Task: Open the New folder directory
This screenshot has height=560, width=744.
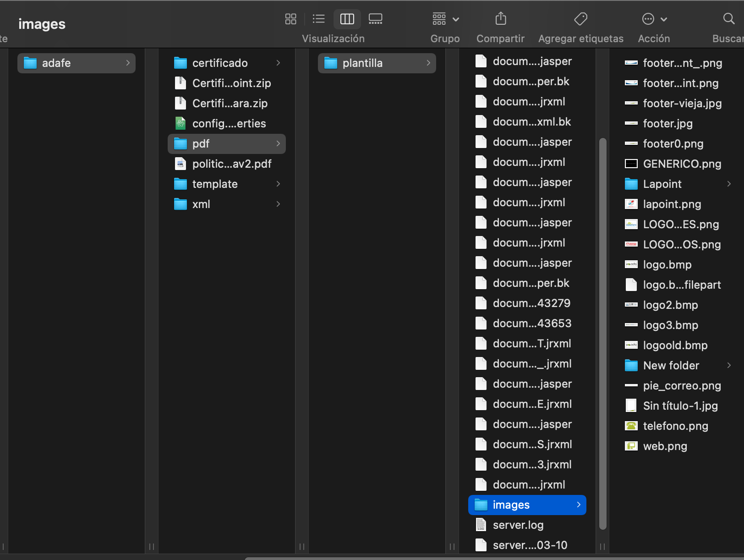Action: (671, 366)
